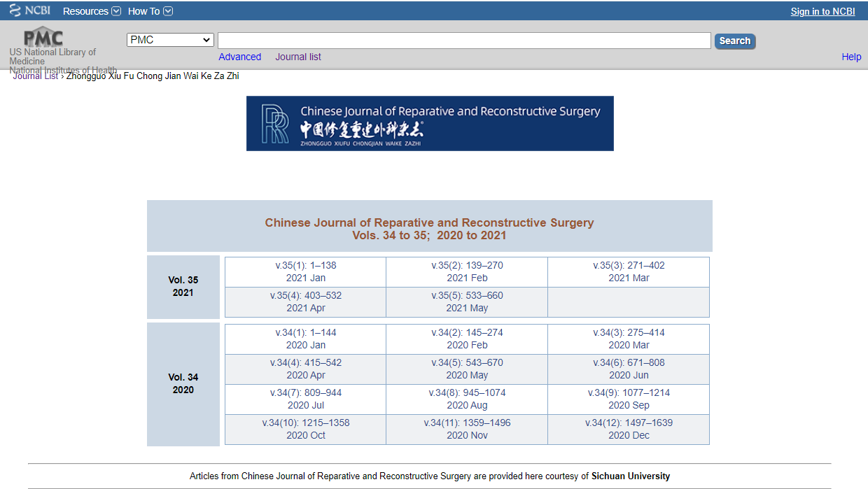868x489 pixels.
Task: Focus the PMC search input field
Action: pos(464,41)
